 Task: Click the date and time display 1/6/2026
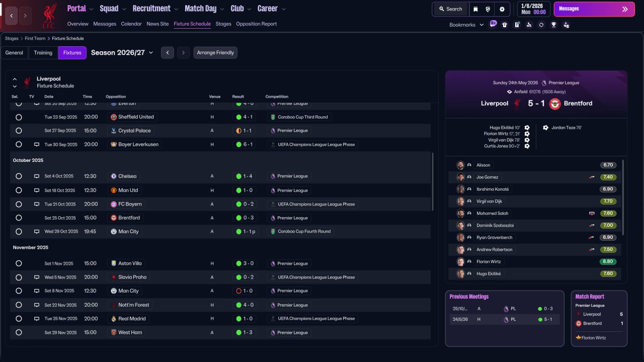click(533, 9)
